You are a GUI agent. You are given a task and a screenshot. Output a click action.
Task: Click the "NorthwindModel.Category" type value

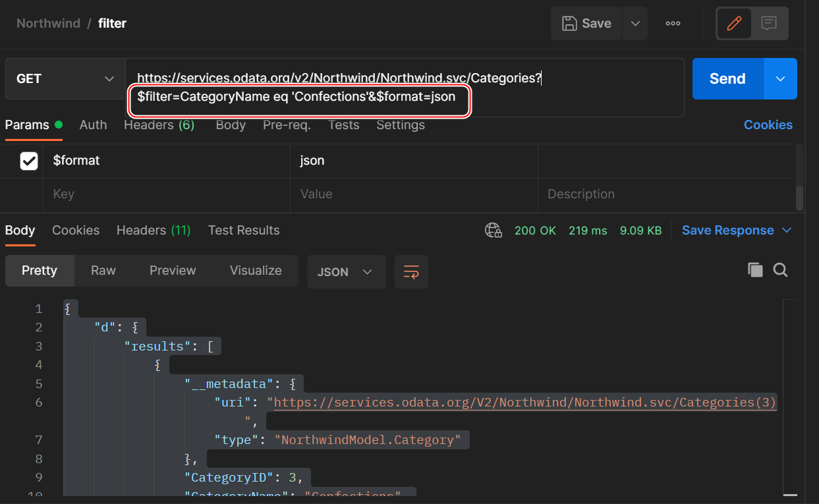(x=368, y=440)
